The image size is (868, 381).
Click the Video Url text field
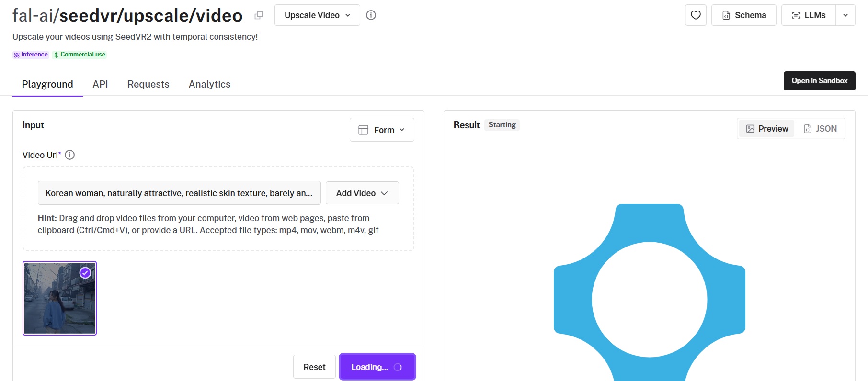click(179, 193)
